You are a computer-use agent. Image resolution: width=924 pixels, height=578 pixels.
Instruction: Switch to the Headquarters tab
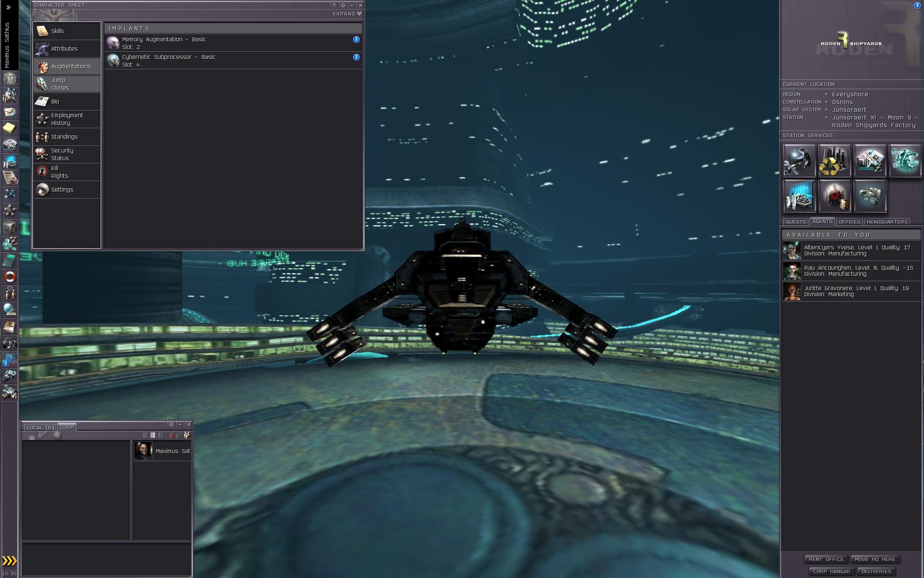pyautogui.click(x=887, y=222)
